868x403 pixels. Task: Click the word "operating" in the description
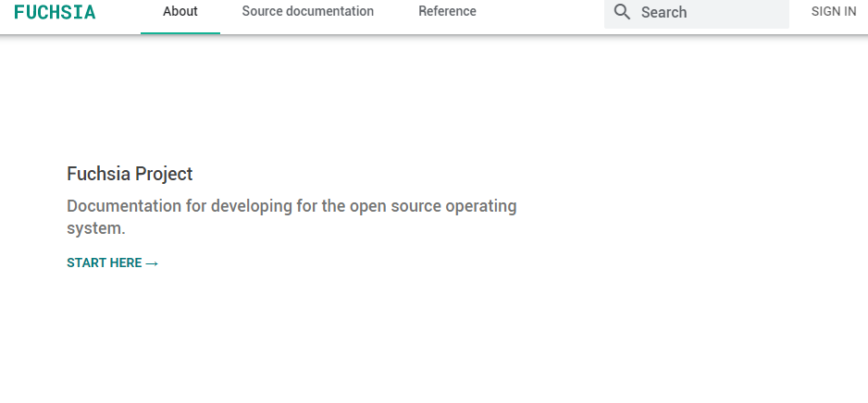[x=481, y=207]
